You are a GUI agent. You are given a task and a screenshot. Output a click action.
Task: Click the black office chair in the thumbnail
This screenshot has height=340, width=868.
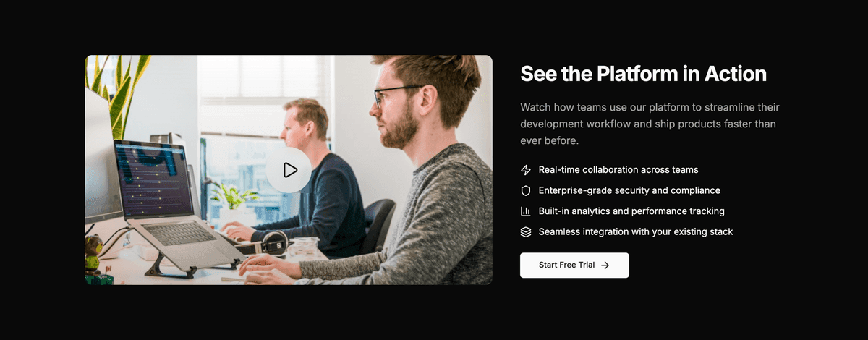point(379,224)
